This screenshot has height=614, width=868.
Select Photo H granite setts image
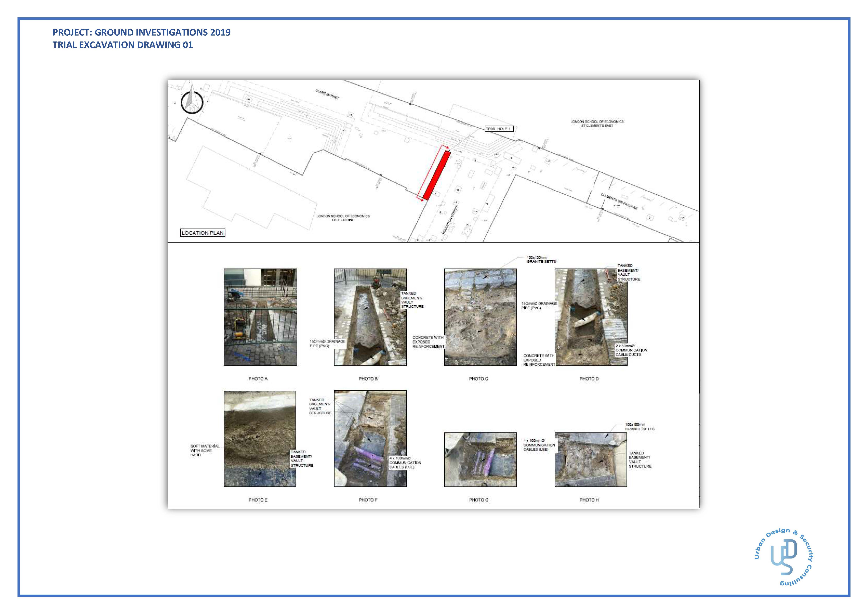pyautogui.click(x=591, y=459)
